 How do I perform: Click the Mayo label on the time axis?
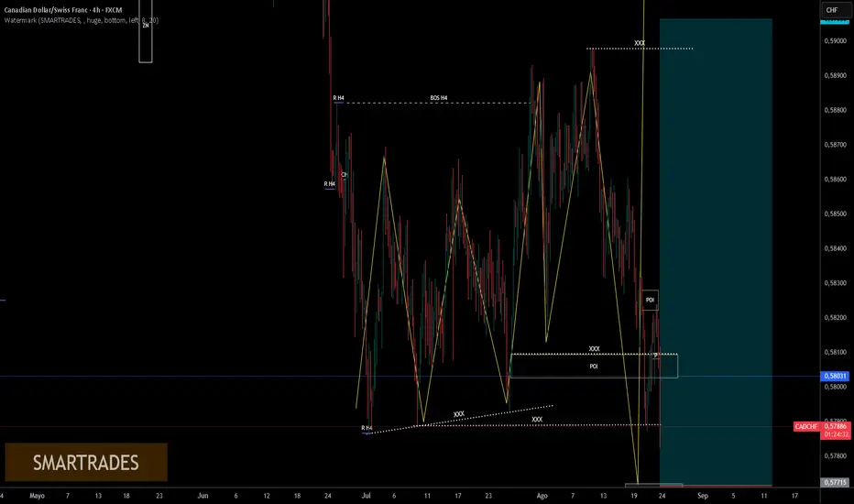pyautogui.click(x=37, y=496)
